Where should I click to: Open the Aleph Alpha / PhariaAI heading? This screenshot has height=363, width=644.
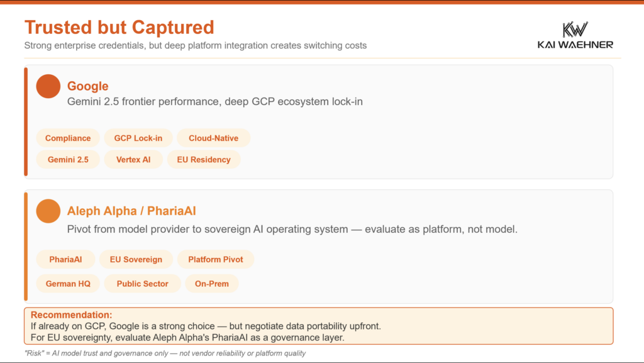click(x=136, y=211)
